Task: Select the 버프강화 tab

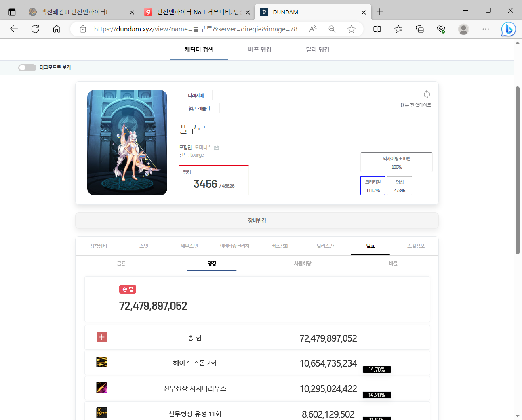Action: (280, 246)
